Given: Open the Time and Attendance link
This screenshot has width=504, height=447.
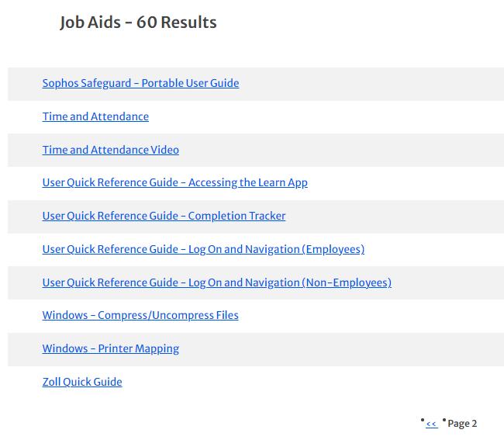Looking at the screenshot, I should (95, 116).
